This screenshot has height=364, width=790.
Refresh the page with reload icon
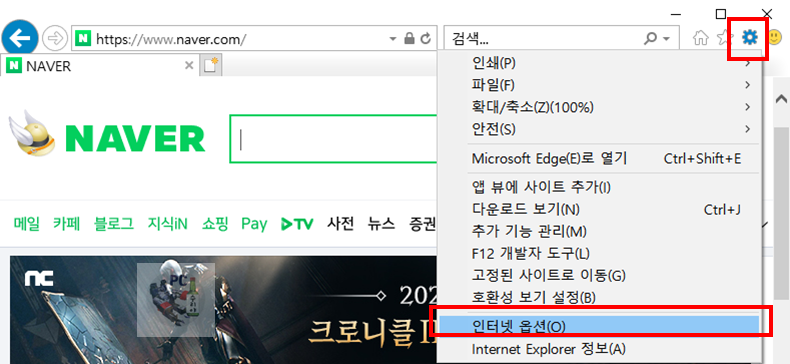[x=426, y=38]
